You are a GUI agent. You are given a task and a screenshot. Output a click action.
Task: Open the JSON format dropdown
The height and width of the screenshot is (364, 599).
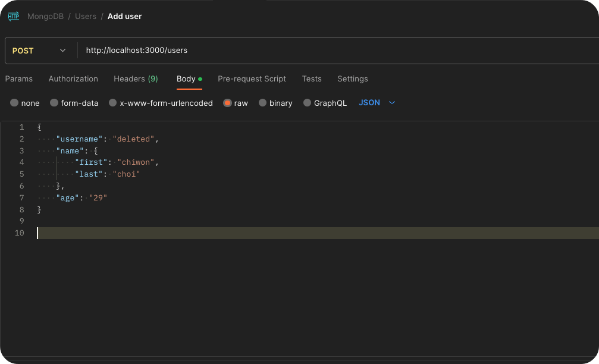(377, 103)
